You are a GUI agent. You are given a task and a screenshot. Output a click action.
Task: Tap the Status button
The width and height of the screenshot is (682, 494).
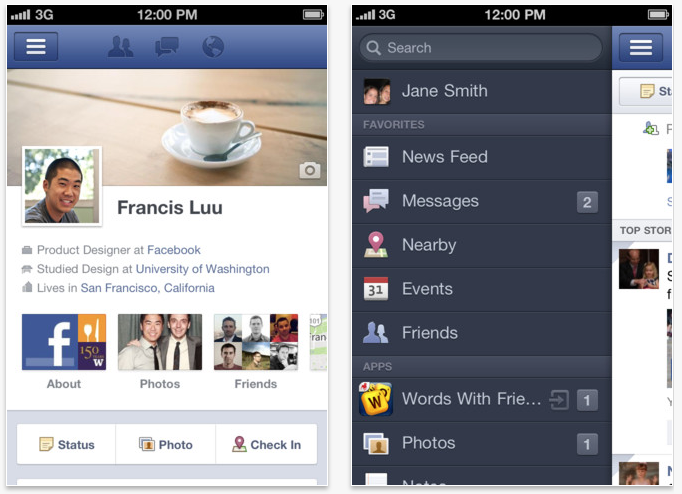pyautogui.click(x=67, y=444)
